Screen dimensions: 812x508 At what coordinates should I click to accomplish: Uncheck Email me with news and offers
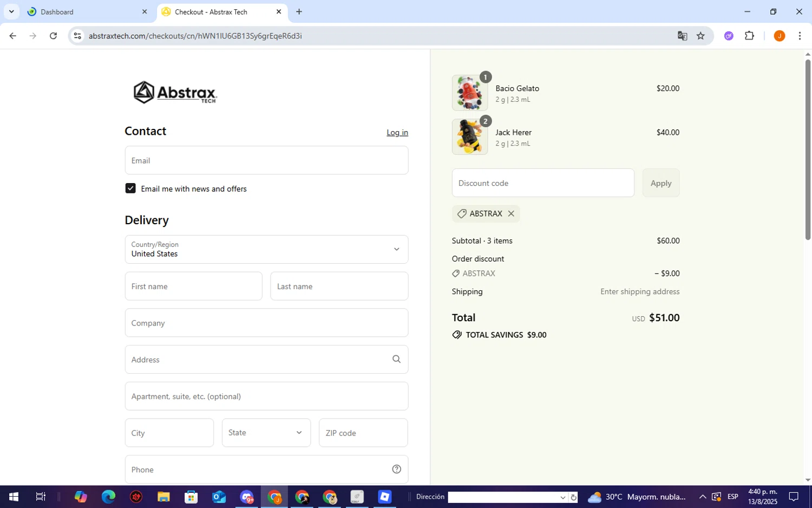tap(130, 188)
